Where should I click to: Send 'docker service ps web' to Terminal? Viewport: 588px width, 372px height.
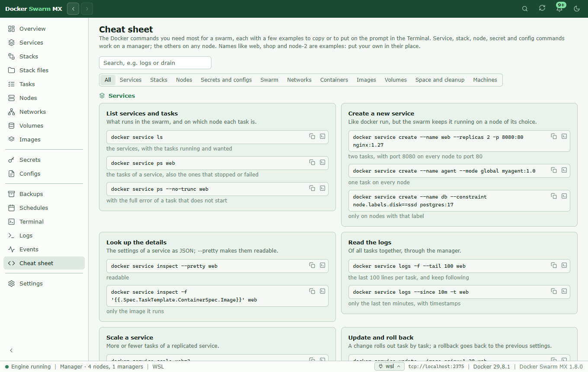[x=323, y=162]
